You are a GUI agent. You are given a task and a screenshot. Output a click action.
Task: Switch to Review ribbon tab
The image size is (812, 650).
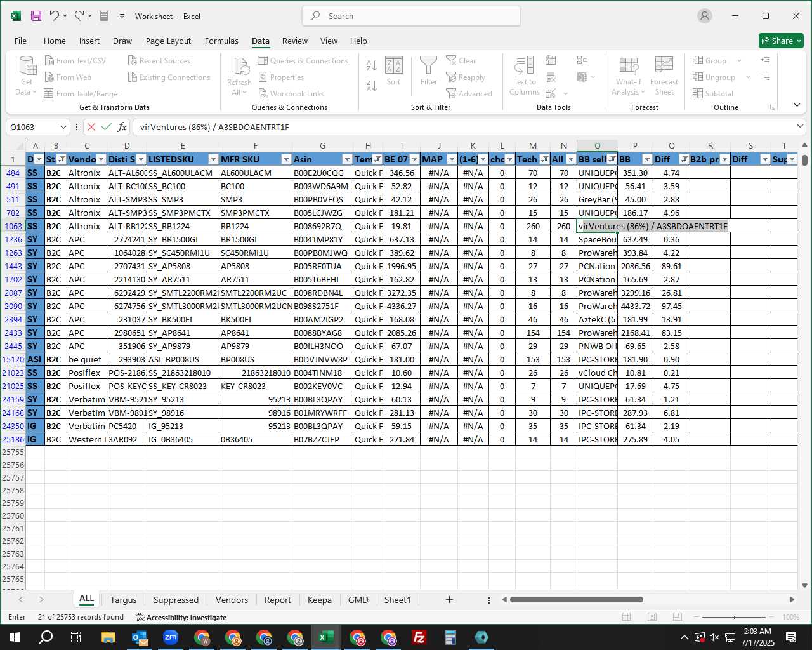pyautogui.click(x=295, y=41)
